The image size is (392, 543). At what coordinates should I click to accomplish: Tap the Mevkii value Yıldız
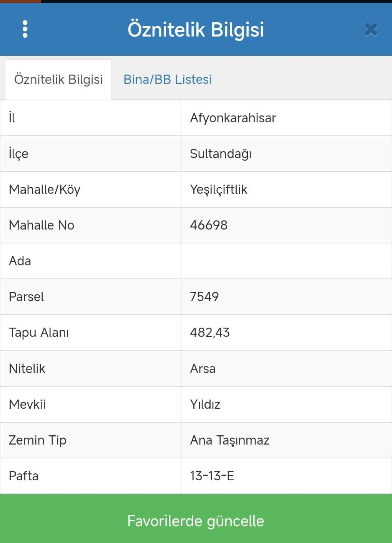[x=205, y=405]
